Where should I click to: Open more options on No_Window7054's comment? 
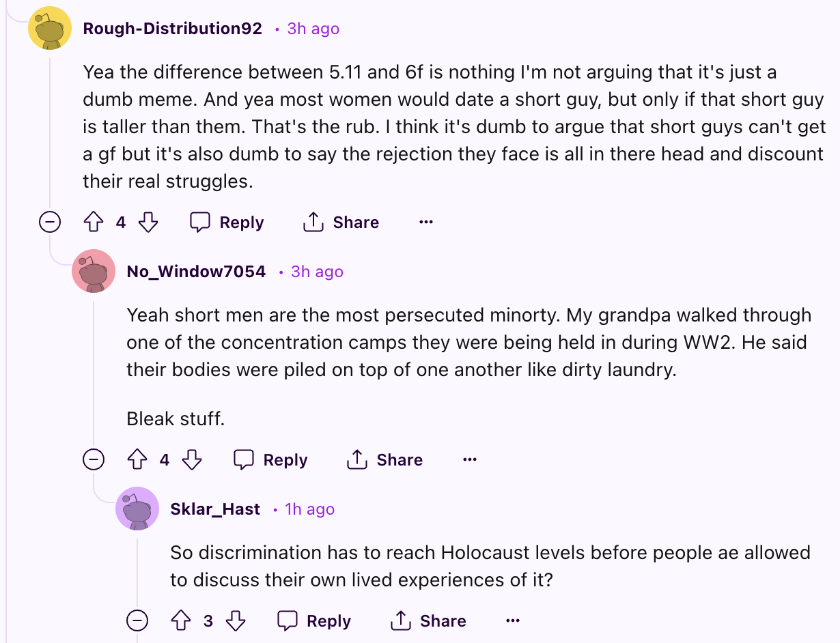tap(470, 460)
